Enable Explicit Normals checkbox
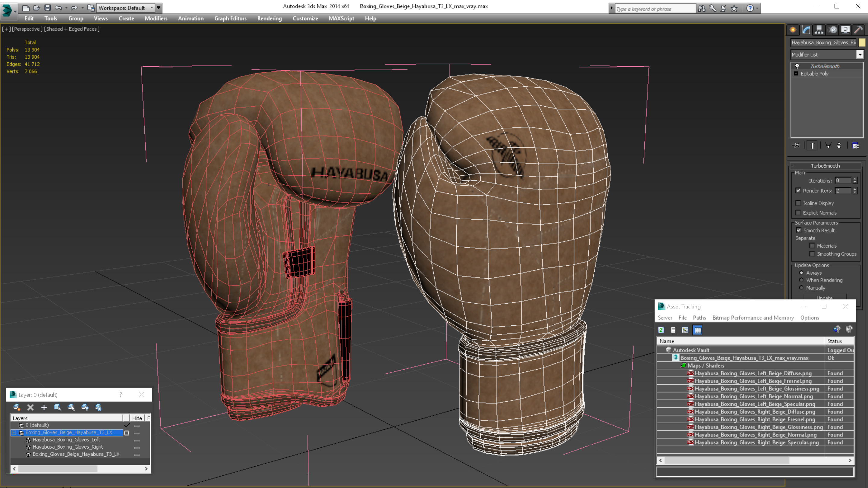 798,212
